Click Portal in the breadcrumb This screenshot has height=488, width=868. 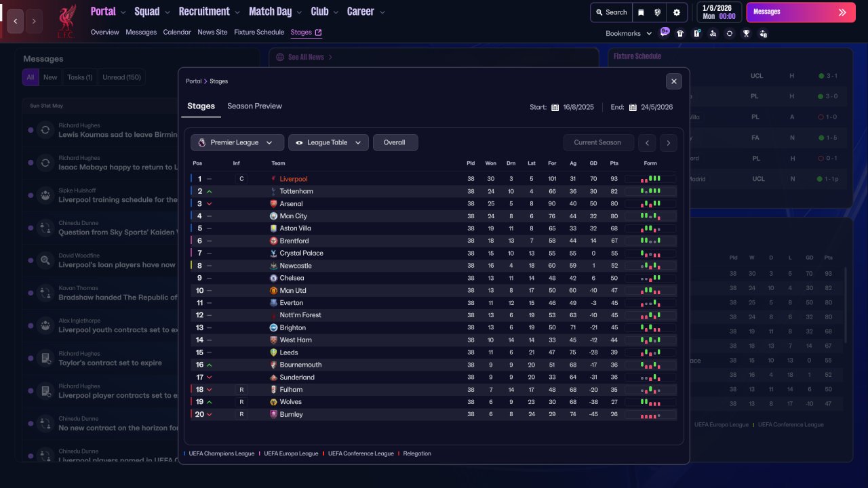click(x=193, y=81)
